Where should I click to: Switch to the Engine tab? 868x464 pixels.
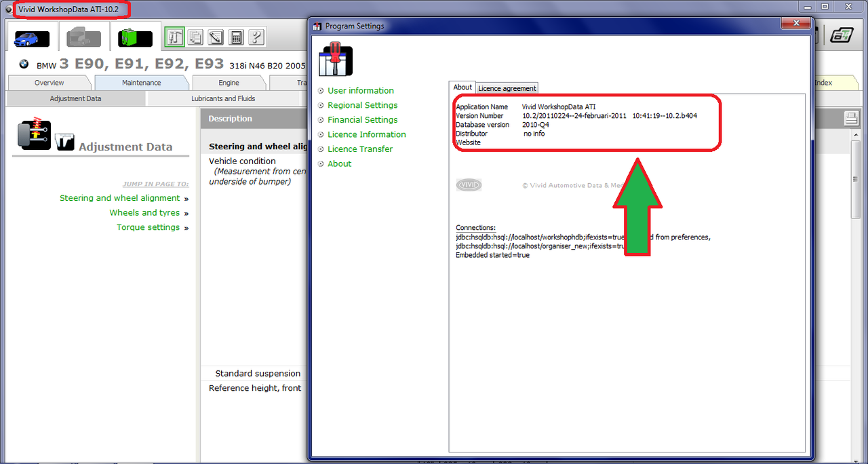click(229, 83)
